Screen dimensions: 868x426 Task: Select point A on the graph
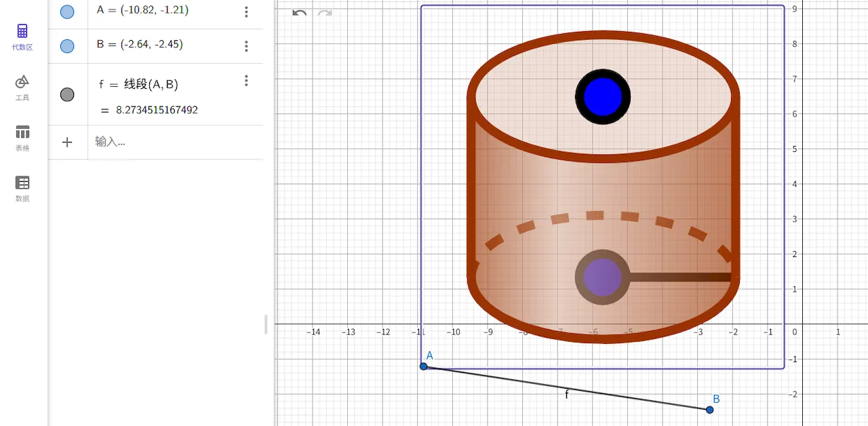pyautogui.click(x=424, y=366)
